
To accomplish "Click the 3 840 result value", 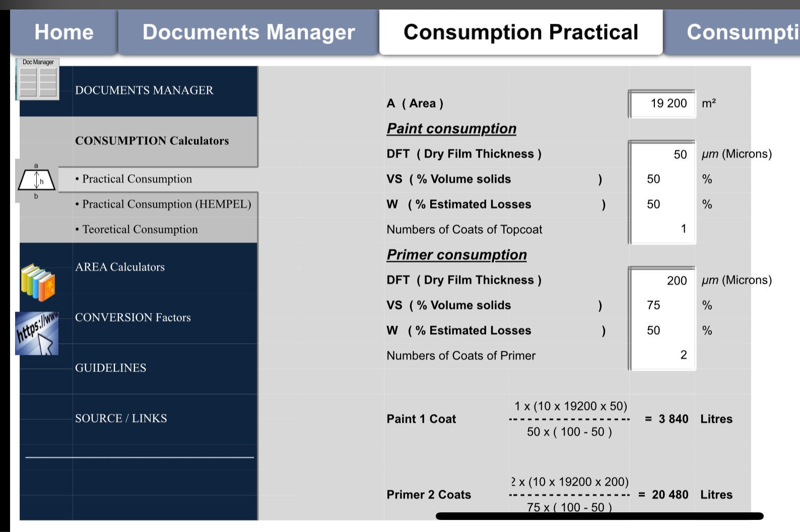I will click(674, 419).
